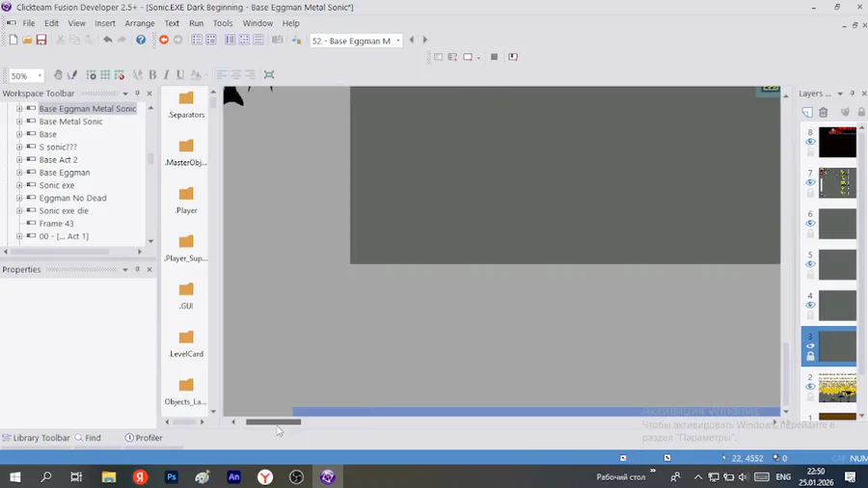
Task: Open file with folder icon
Action: (x=27, y=40)
